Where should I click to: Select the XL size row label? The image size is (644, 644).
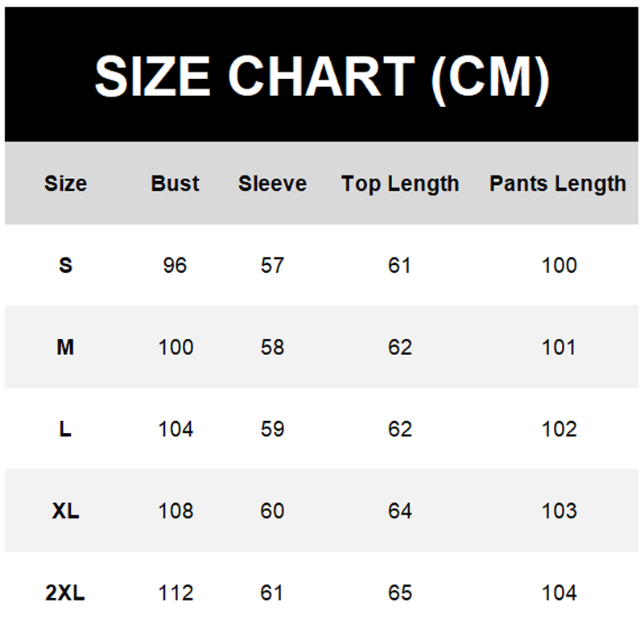[65, 511]
